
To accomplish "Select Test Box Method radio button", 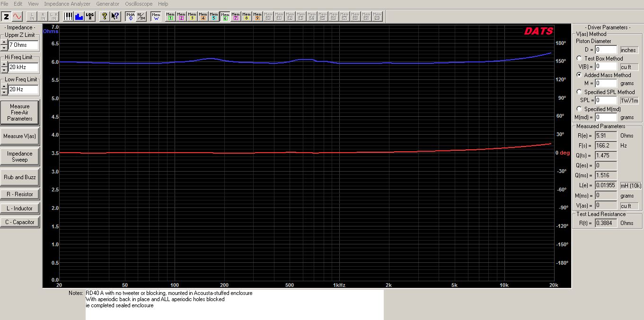I will [x=579, y=58].
